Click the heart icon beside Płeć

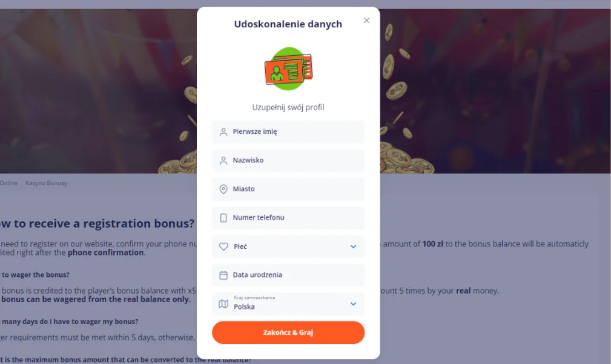[223, 247]
